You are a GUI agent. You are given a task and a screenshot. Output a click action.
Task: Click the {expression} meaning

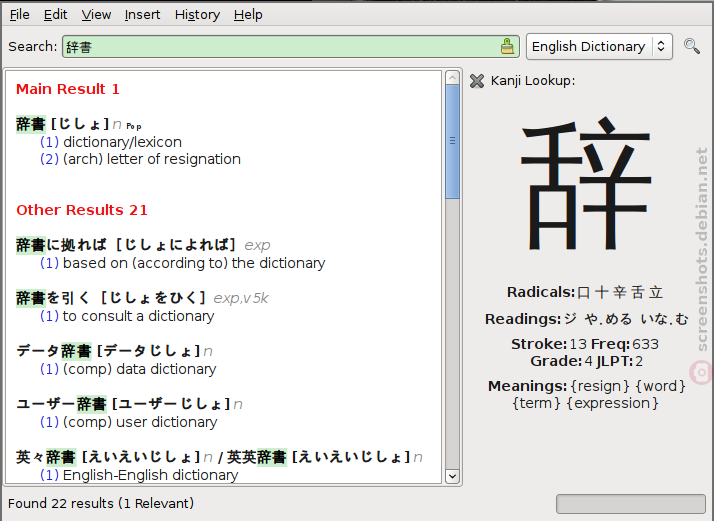coord(612,403)
